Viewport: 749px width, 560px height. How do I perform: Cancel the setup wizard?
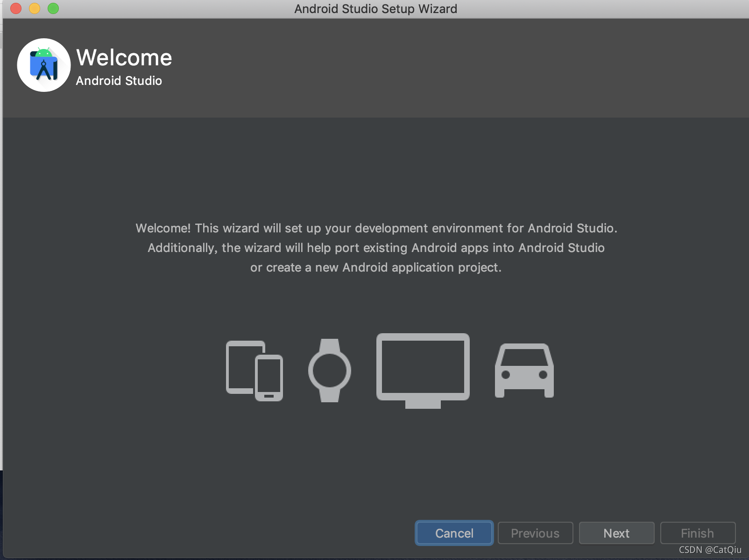click(454, 533)
